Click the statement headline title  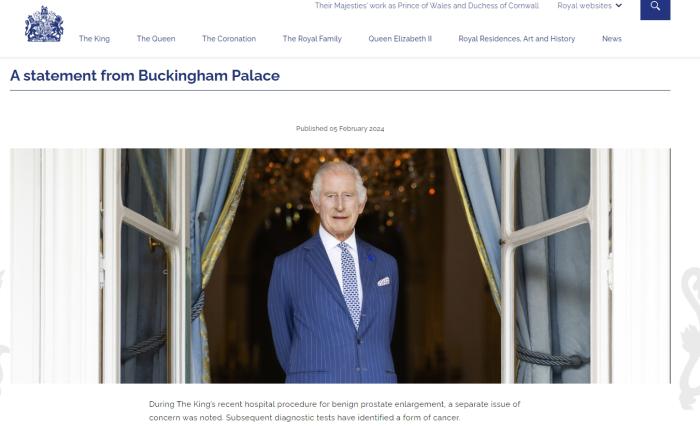[145, 75]
